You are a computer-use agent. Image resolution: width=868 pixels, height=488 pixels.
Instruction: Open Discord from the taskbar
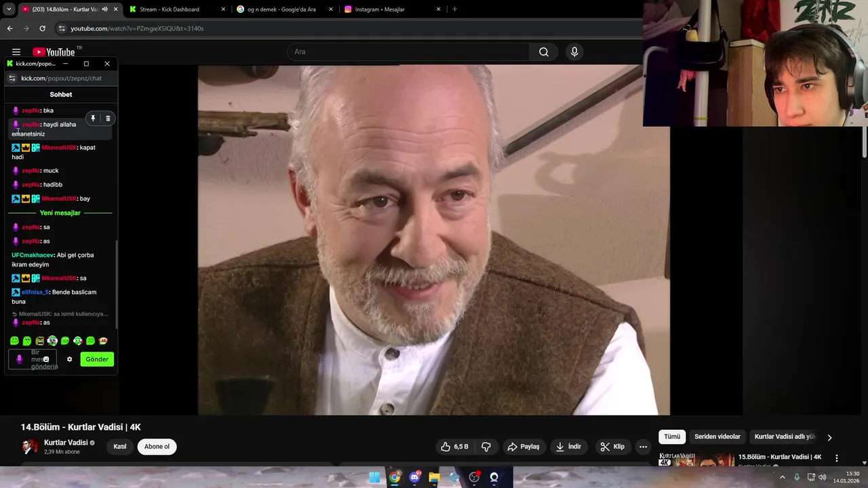point(414,477)
